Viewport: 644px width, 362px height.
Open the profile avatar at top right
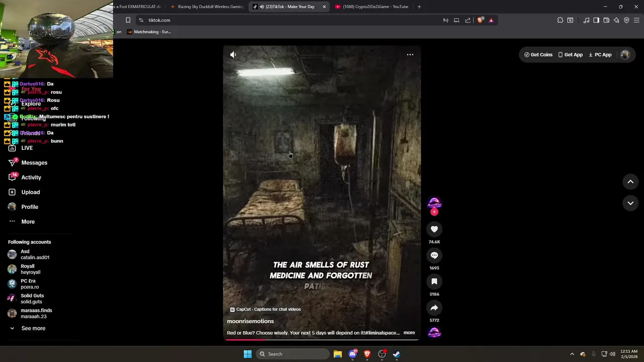[x=625, y=55]
